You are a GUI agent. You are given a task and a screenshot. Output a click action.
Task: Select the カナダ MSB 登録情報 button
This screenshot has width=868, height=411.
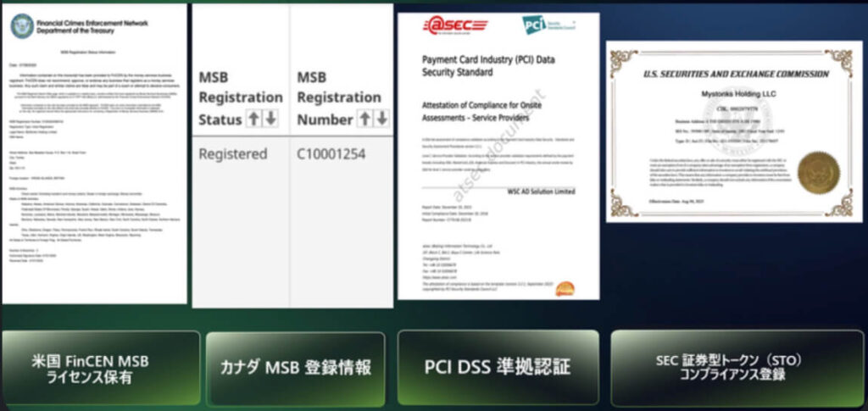[x=296, y=368]
